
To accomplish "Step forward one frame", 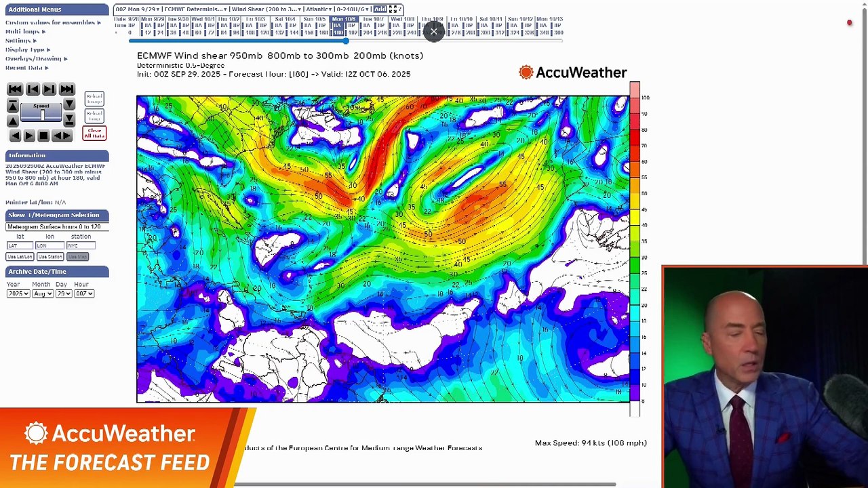I will 50,89.
